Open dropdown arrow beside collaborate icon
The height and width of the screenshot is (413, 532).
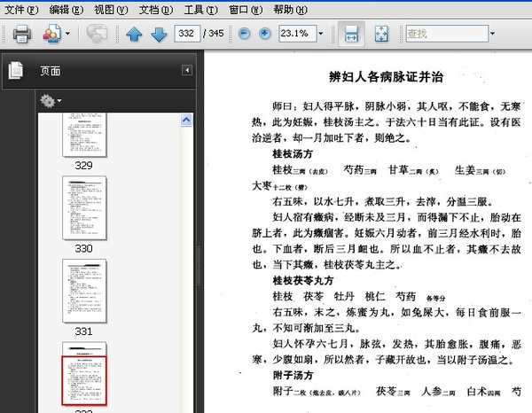coord(67,34)
